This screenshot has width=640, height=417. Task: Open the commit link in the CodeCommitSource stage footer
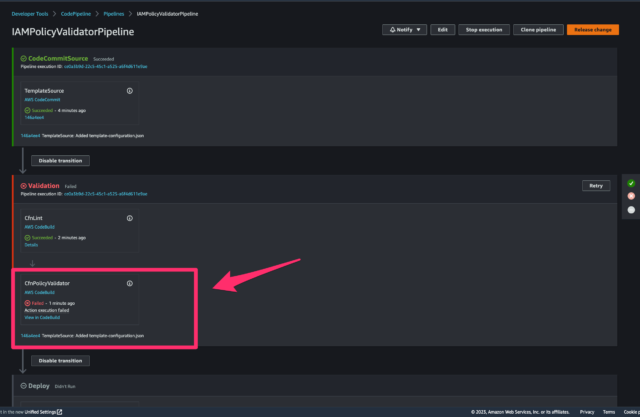point(30,136)
